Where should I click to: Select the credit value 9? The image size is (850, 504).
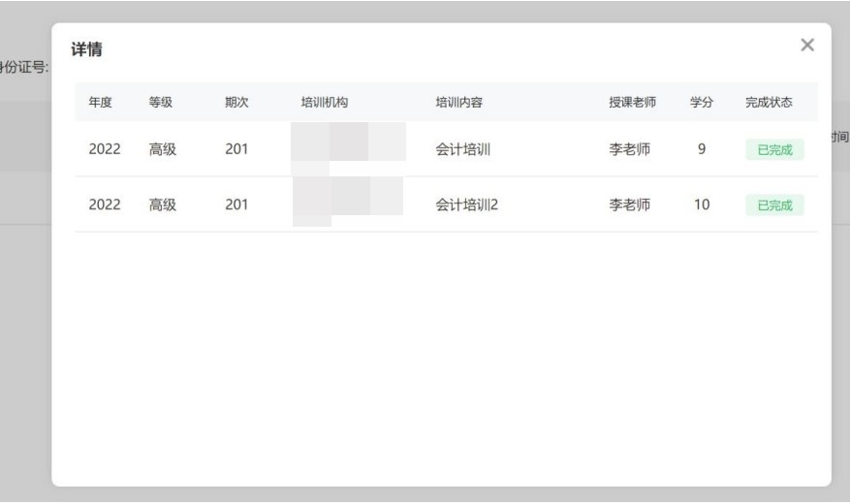click(701, 150)
